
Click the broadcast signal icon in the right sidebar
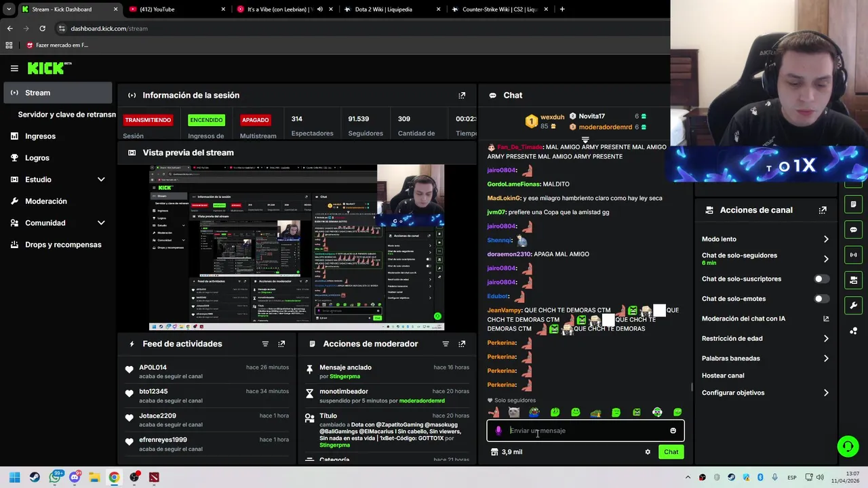pyautogui.click(x=853, y=255)
